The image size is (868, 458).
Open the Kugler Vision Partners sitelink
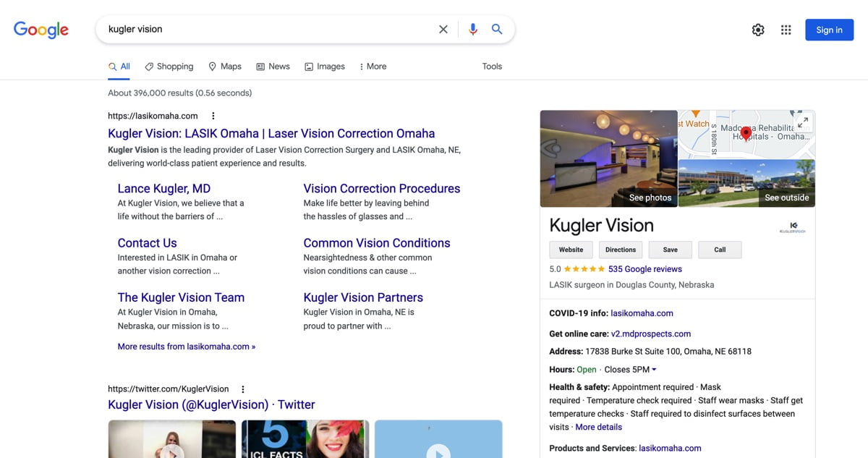[363, 297]
